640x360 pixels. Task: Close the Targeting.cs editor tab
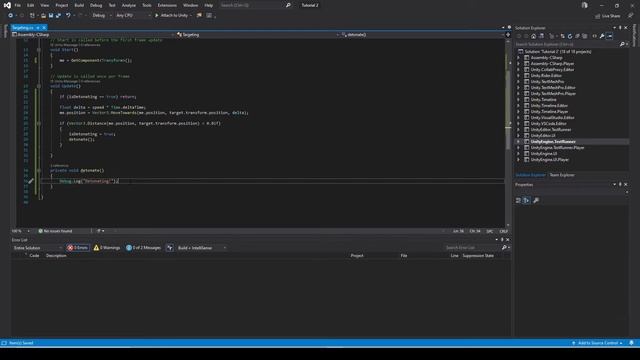click(44, 28)
